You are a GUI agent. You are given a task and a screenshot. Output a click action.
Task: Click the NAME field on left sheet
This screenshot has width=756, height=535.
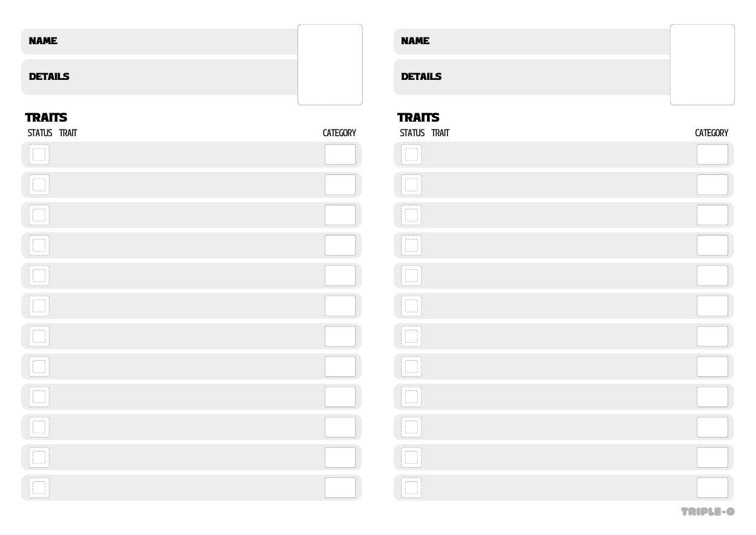pos(169,41)
